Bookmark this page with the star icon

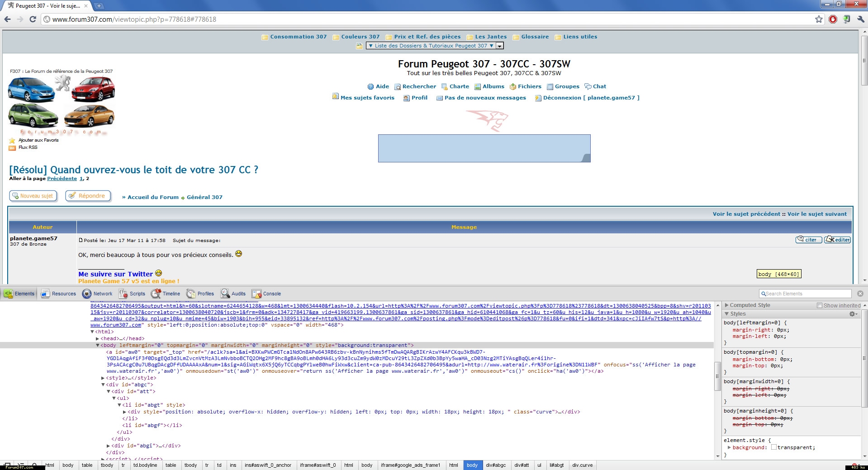pyautogui.click(x=819, y=19)
